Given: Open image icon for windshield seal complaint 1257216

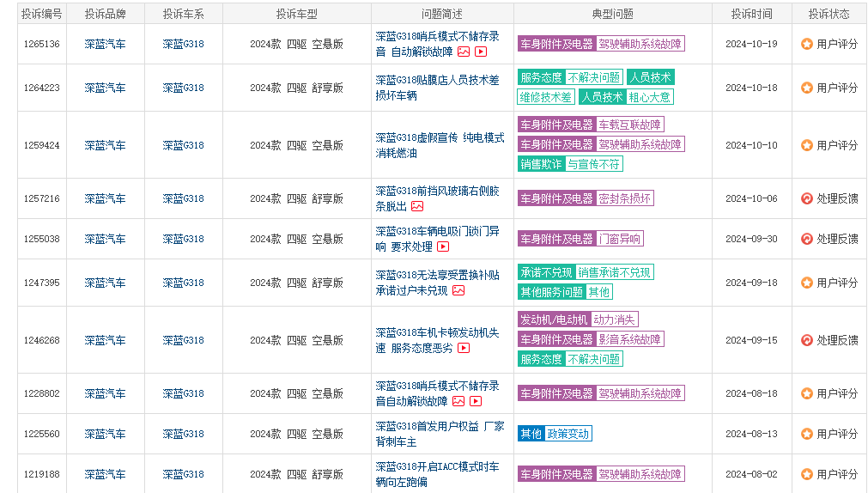Looking at the screenshot, I should pos(417,206).
